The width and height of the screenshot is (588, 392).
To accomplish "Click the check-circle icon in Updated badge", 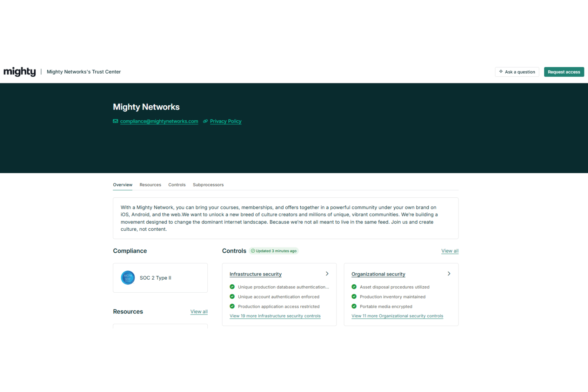I will (x=253, y=251).
